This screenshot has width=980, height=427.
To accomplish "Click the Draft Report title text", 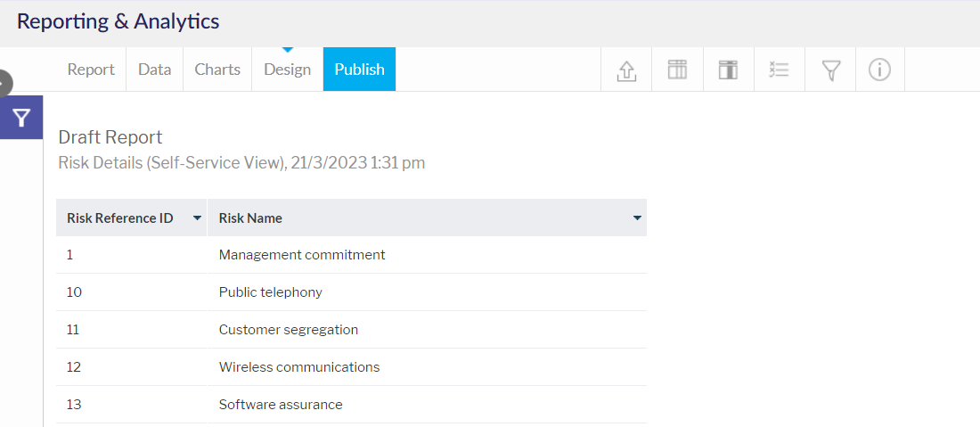I will 110,137.
